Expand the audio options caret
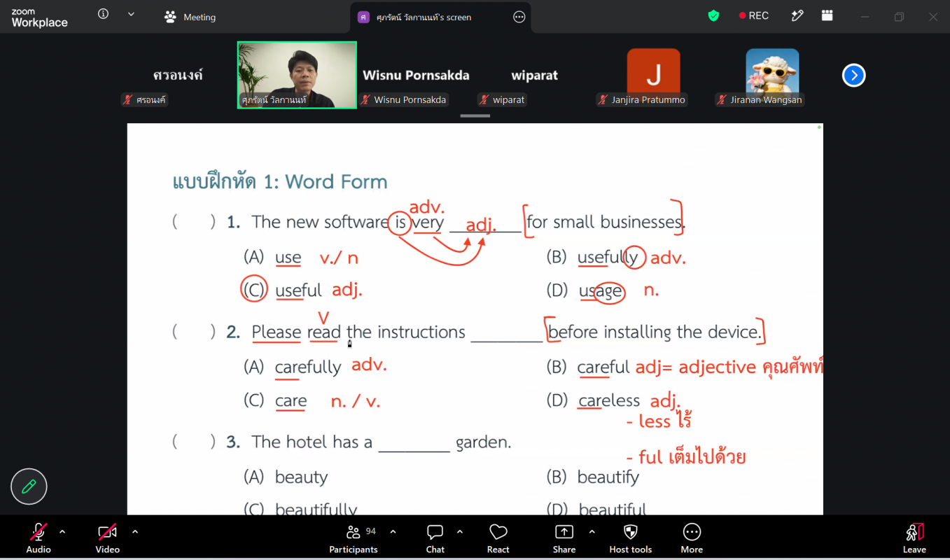Viewport: 950px width, 560px height. tap(62, 532)
